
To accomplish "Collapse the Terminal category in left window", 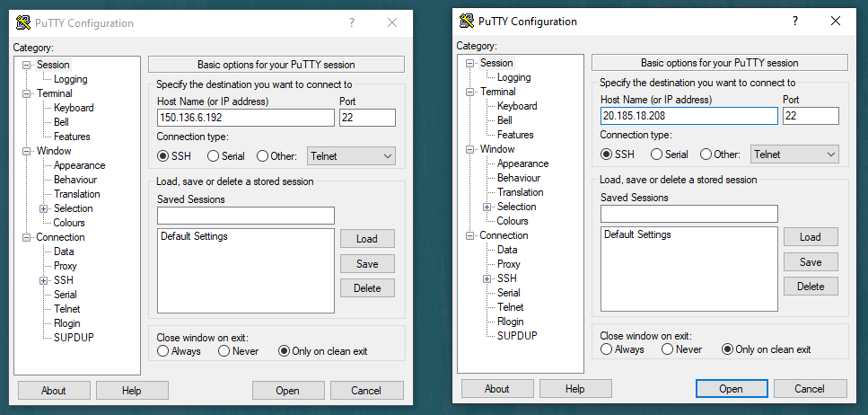I will (x=27, y=93).
